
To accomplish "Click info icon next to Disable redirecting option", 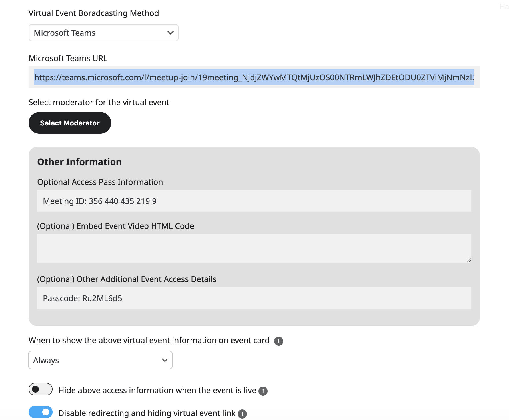I will [x=242, y=414].
